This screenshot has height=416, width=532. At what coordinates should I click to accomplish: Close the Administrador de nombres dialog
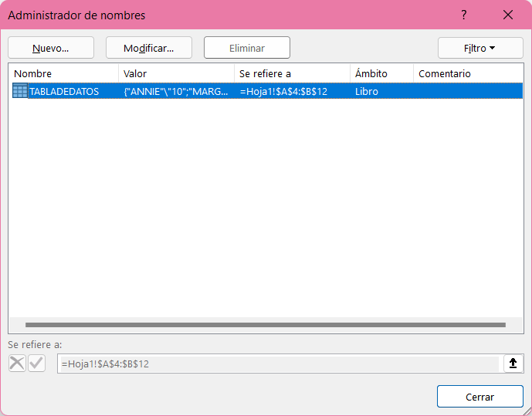point(508,15)
